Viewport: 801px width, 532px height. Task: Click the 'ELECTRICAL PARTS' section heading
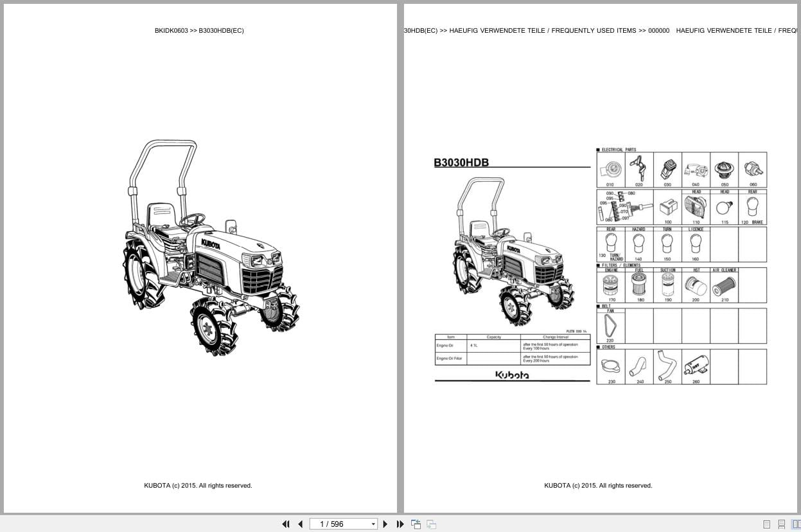[x=619, y=150]
